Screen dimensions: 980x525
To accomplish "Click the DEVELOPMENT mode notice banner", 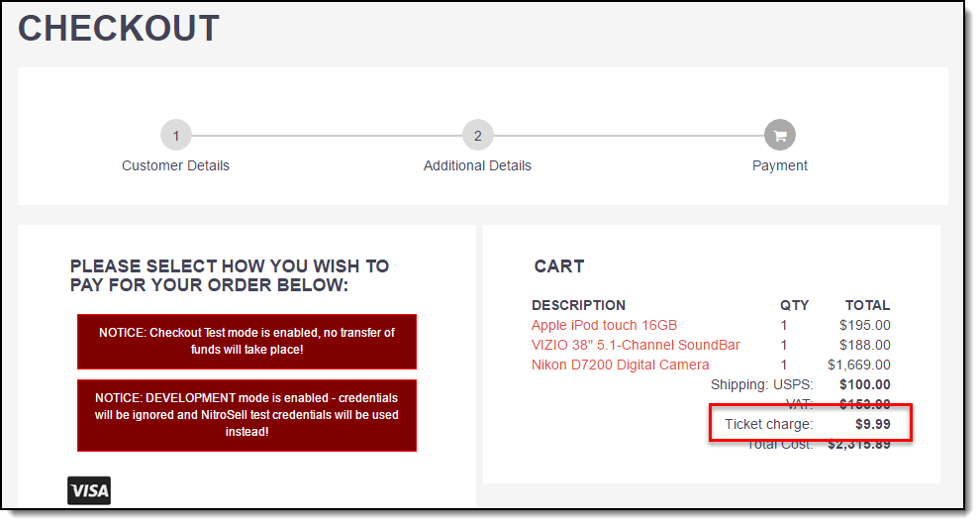I will [246, 415].
